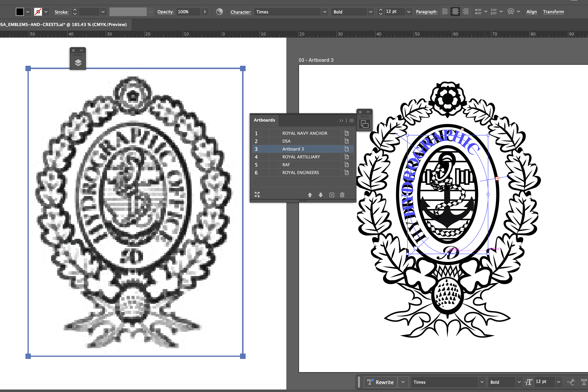
Task: Open artboard options for DSA
Action: 346,141
